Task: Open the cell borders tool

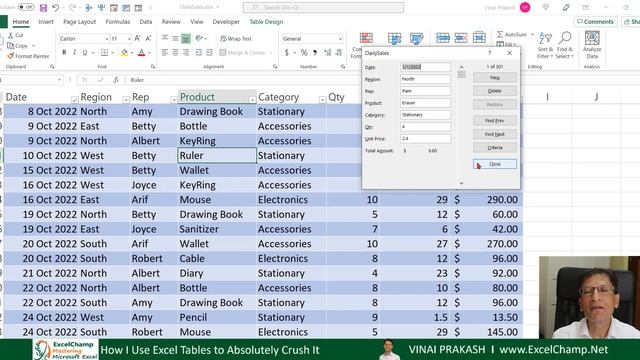Action: click(x=104, y=53)
